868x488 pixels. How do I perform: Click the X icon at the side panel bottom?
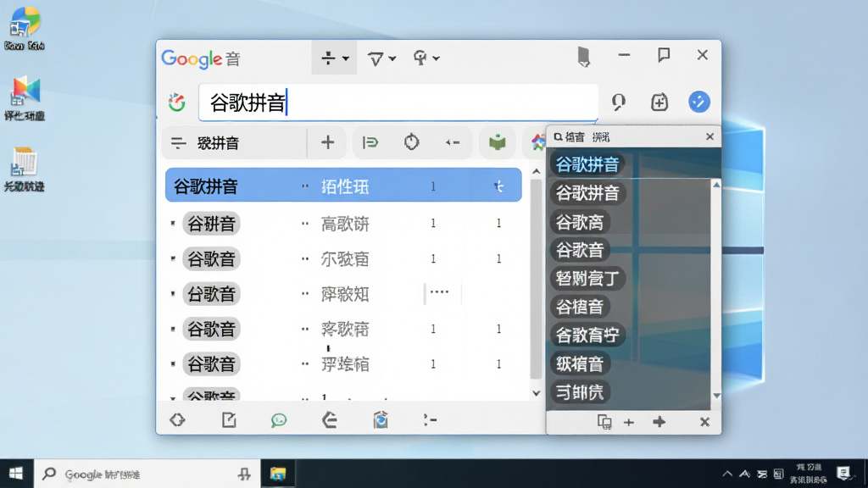coord(704,422)
